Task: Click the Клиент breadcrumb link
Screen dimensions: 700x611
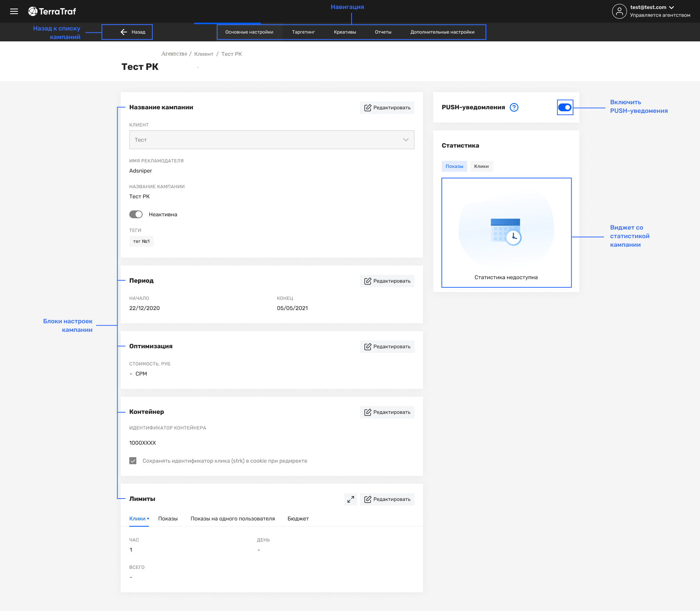Action: coord(204,54)
